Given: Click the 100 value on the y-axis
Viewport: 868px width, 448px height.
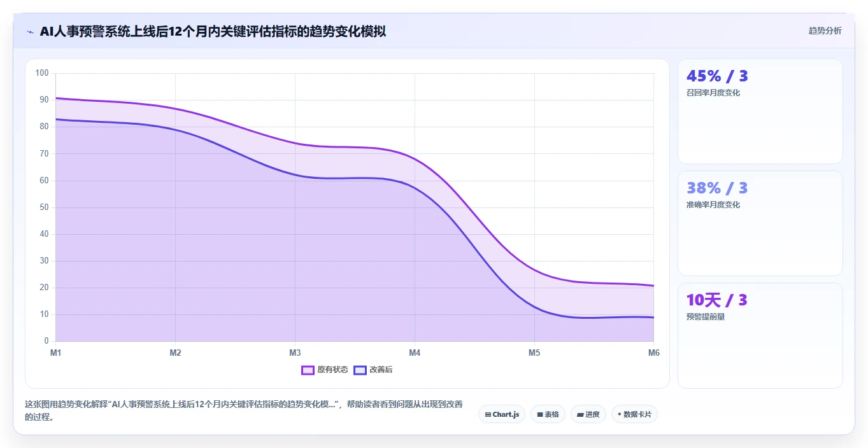Looking at the screenshot, I should (x=42, y=73).
